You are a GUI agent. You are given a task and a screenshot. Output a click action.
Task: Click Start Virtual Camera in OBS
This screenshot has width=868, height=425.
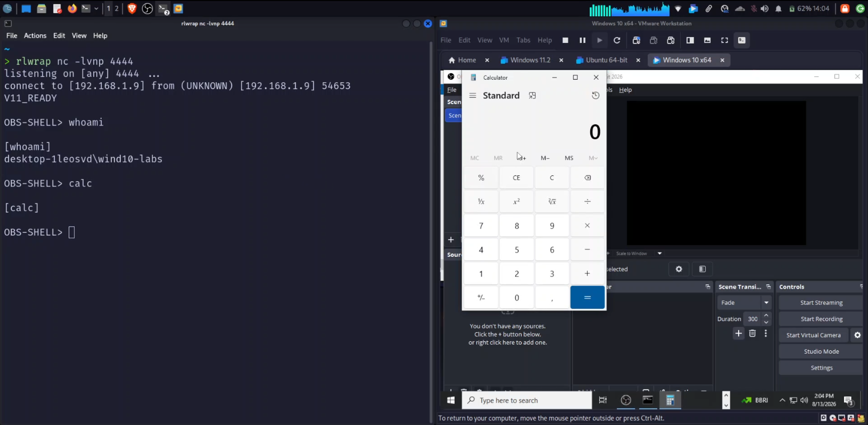pos(813,335)
